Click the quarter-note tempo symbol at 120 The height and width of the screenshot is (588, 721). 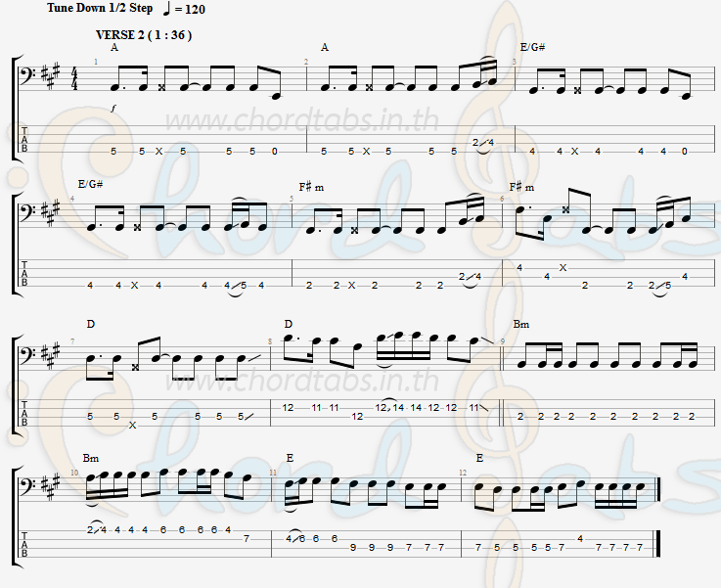167,9
